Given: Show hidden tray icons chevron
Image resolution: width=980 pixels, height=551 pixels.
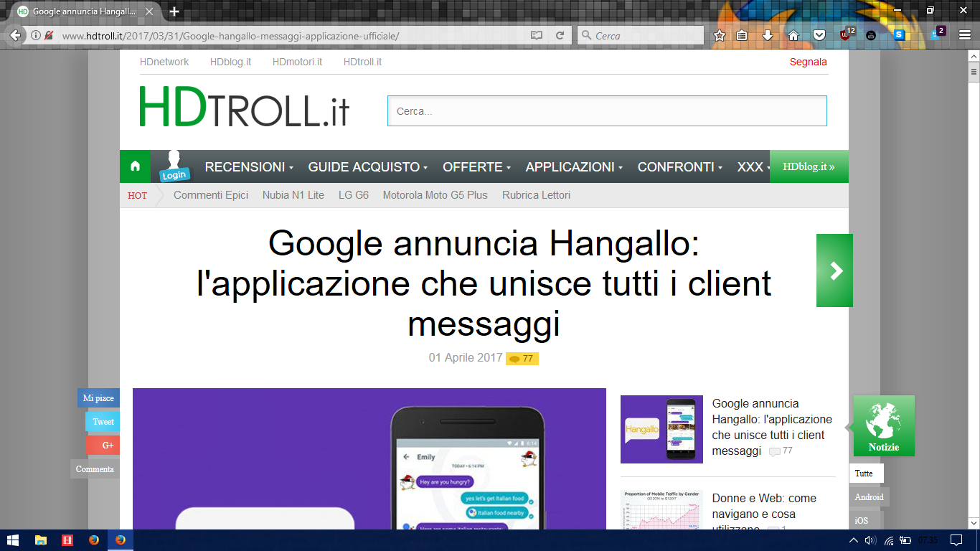Looking at the screenshot, I should [854, 540].
